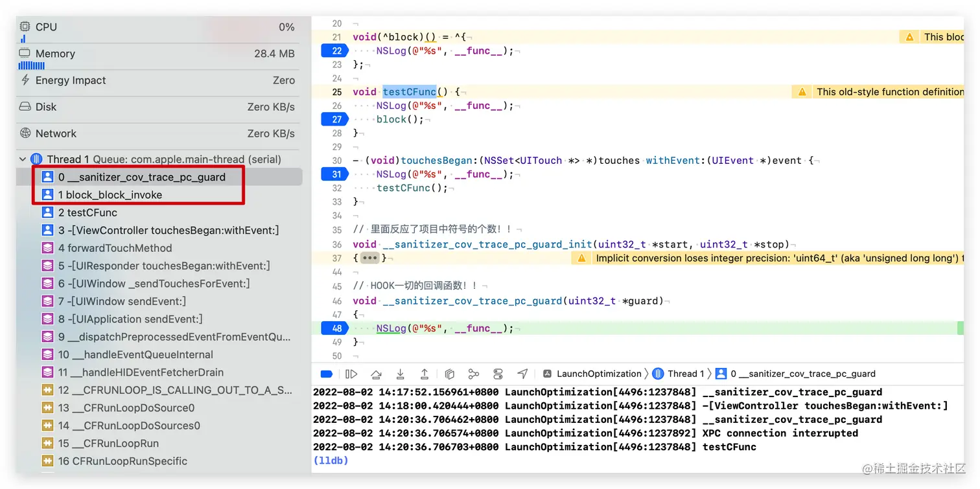
Task: Step into the function call
Action: point(400,374)
